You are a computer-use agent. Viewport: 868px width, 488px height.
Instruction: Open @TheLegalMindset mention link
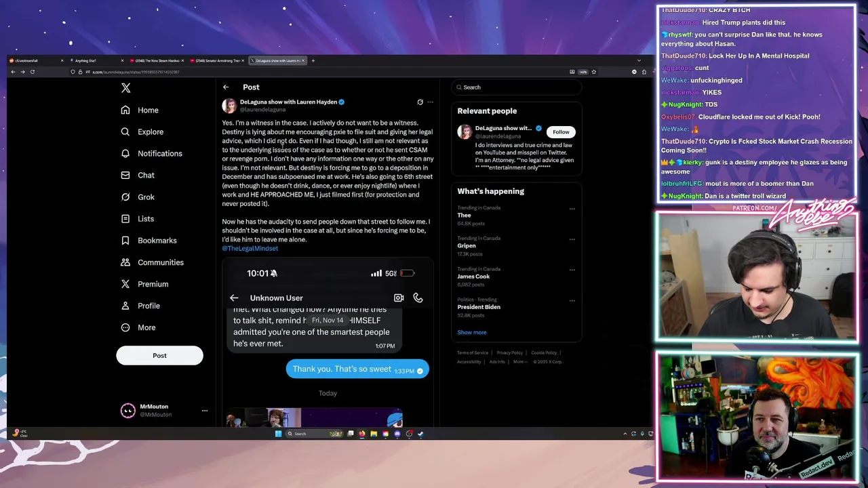(250, 248)
